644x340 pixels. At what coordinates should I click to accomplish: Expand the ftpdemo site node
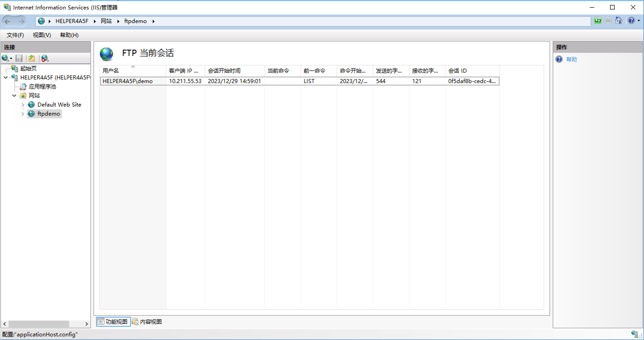23,114
